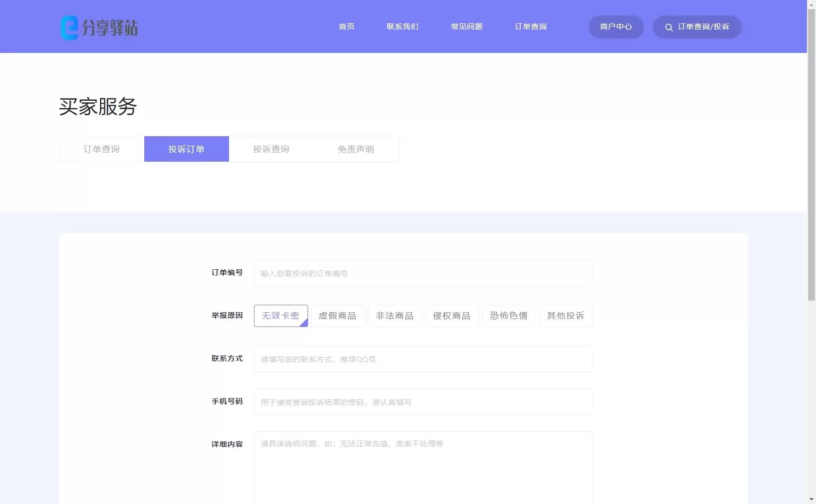Click the 订单编号 label
816x504 pixels.
(x=227, y=272)
